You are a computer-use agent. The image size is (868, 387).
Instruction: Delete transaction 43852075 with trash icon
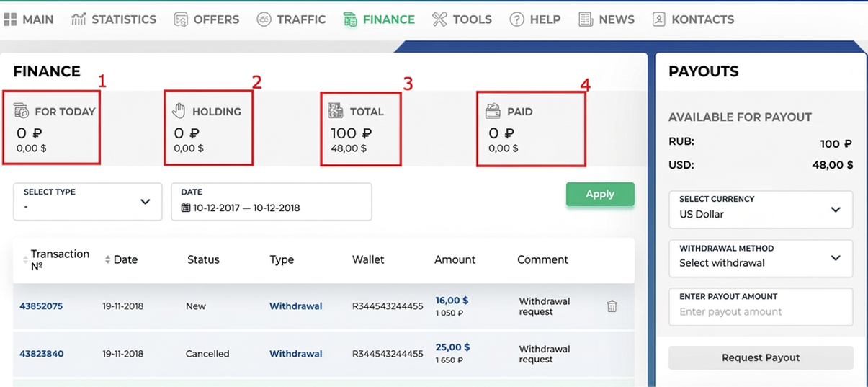pyautogui.click(x=612, y=306)
